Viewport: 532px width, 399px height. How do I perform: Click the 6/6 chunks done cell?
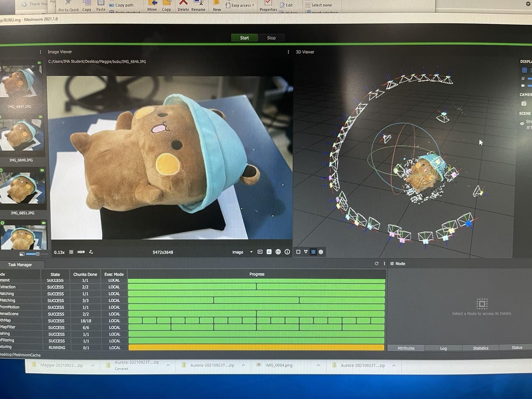86,327
